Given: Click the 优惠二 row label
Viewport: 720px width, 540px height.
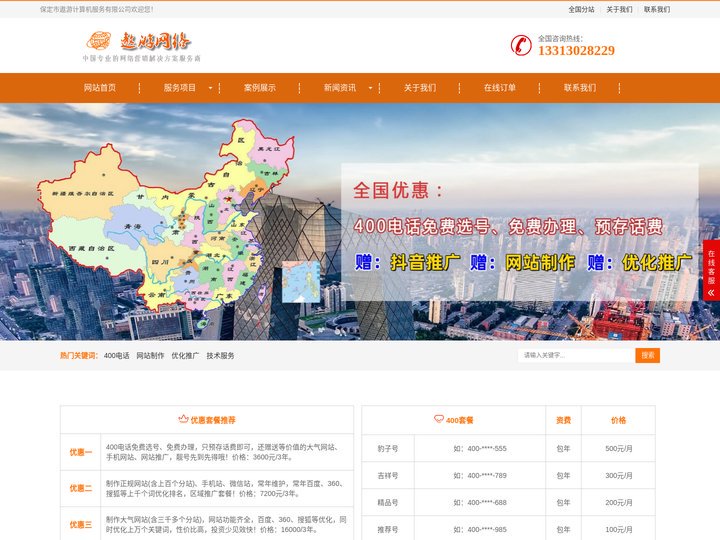Looking at the screenshot, I should (x=80, y=489).
